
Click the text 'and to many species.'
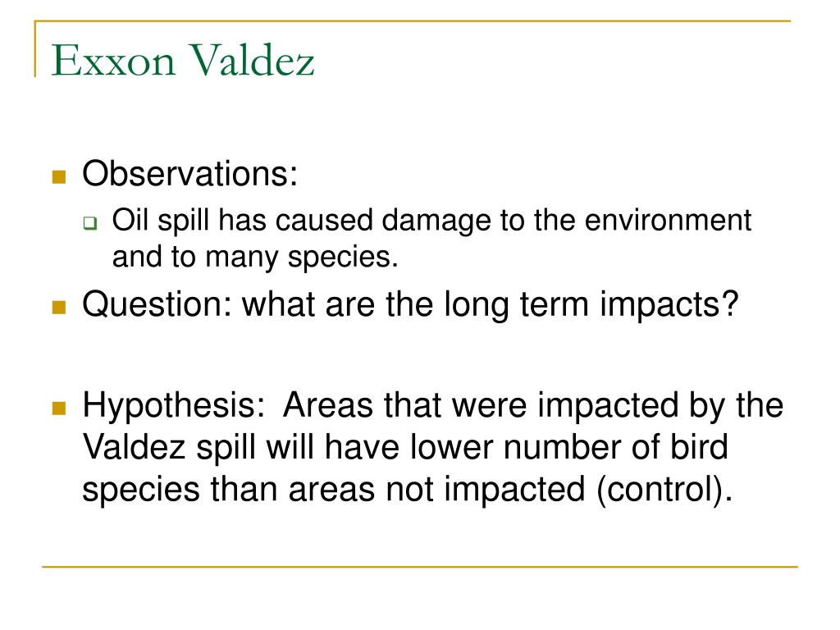255,257
